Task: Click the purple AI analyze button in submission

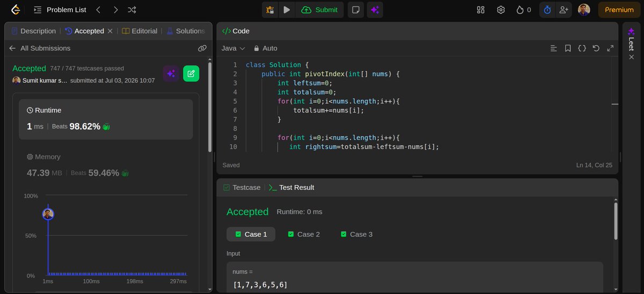Action: tap(171, 74)
